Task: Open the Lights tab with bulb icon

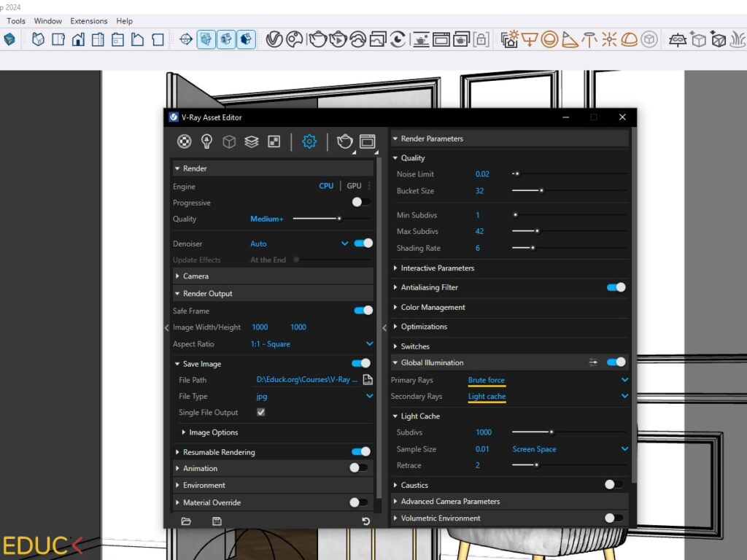Action: tap(206, 141)
